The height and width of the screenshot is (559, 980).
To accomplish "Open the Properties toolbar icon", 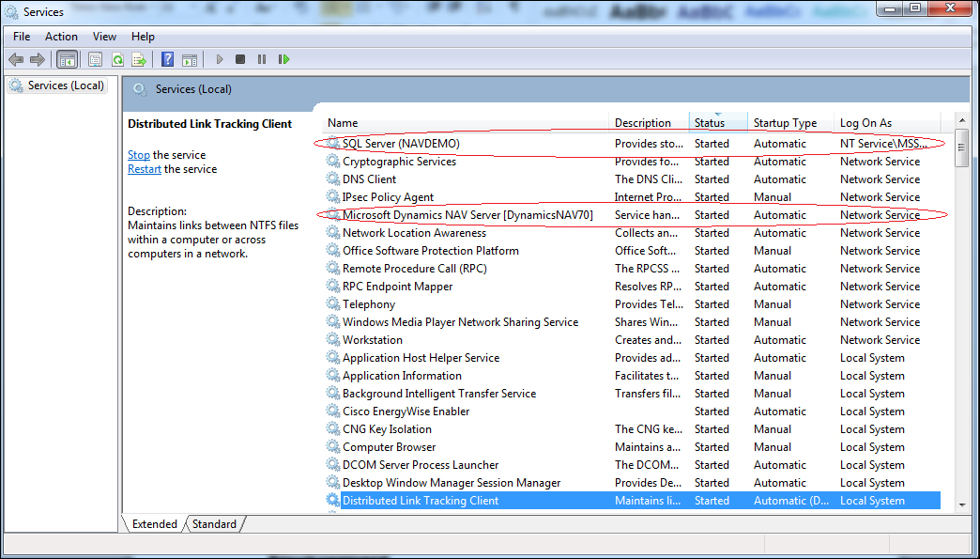I will pyautogui.click(x=95, y=59).
